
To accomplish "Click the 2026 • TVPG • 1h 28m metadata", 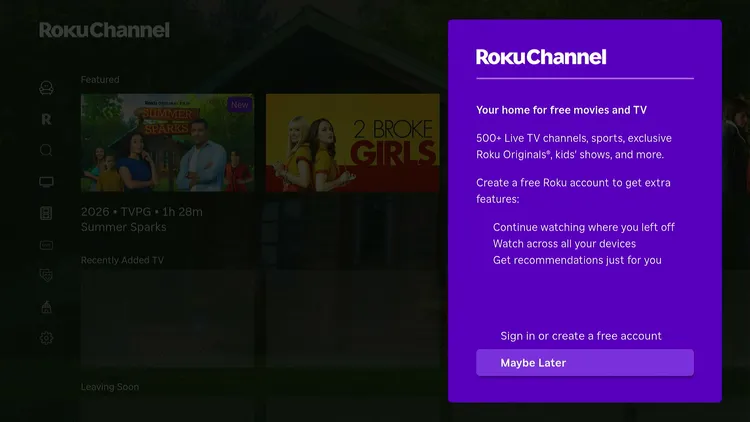I will 142,211.
